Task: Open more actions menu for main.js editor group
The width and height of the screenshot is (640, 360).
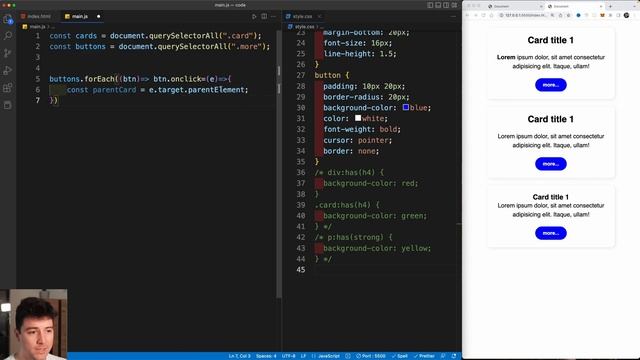Action: (273, 16)
